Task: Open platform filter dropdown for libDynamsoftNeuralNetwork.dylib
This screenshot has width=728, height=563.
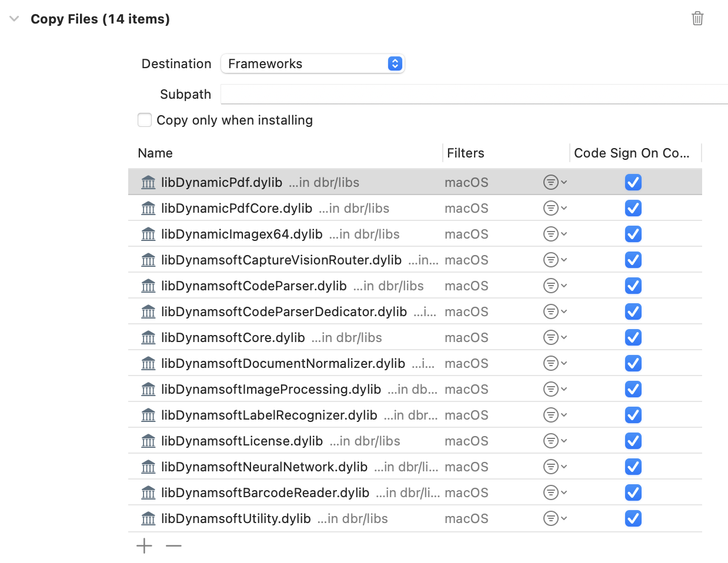Action: tap(555, 467)
